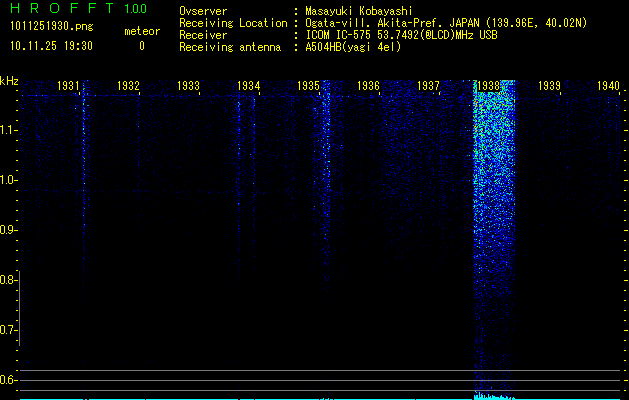The width and height of the screenshot is (629, 400).
Task: Click the date text 10.11.25 19:30
Action: (x=51, y=46)
